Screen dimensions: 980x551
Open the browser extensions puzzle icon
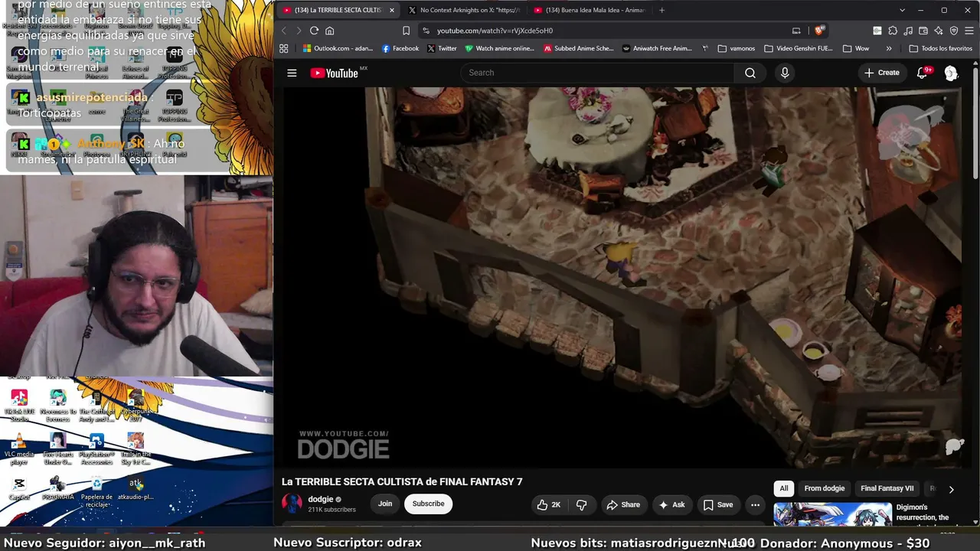click(x=893, y=31)
